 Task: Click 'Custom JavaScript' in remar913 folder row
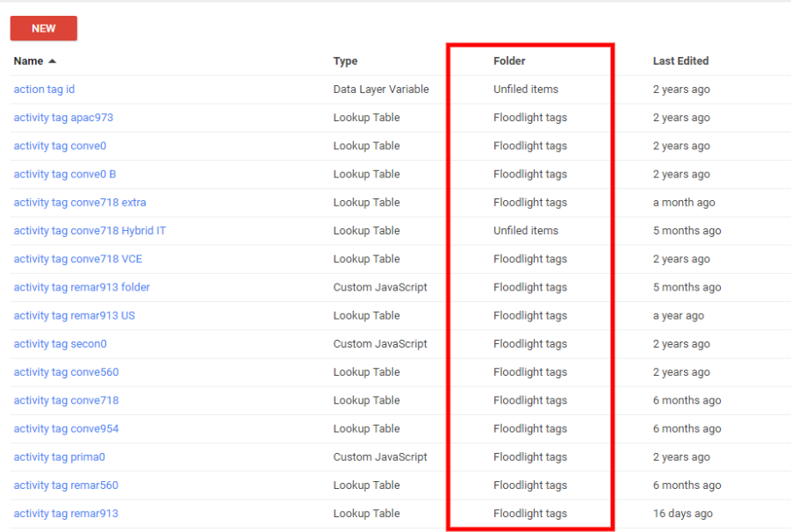(x=380, y=287)
